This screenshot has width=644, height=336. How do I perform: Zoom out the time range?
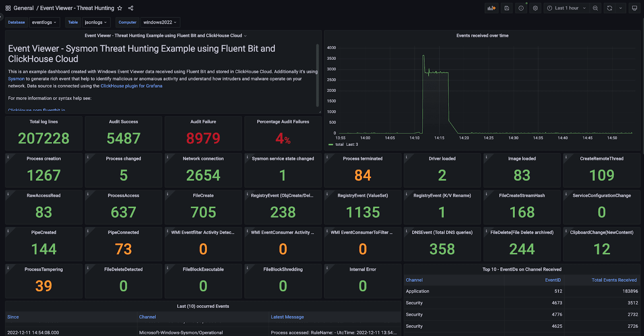(x=595, y=8)
